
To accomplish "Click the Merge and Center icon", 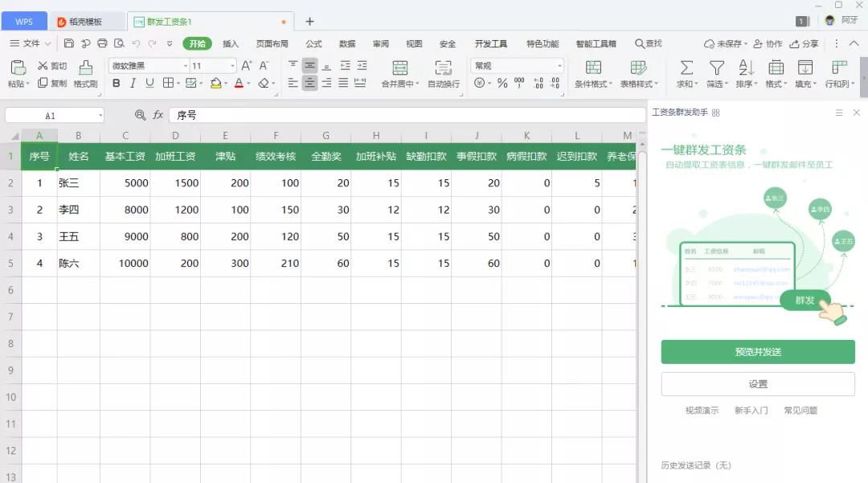I will (399, 73).
